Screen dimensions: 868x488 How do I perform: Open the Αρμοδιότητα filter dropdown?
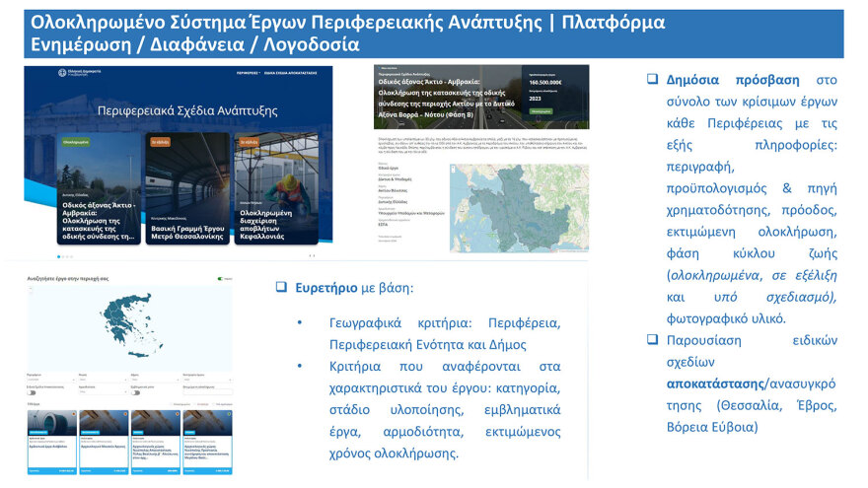click(103, 391)
